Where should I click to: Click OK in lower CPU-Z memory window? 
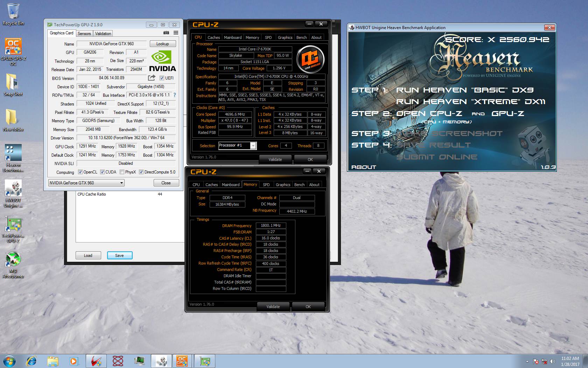point(308,307)
